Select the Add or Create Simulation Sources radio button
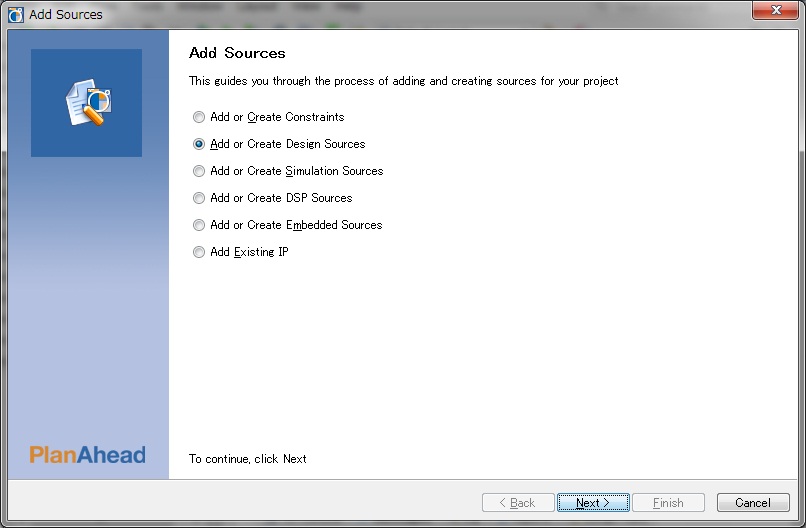Screen dimensions: 806x528 coord(199,171)
